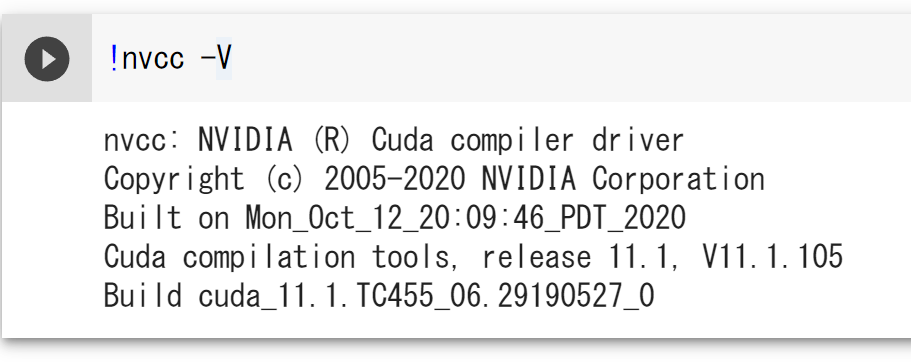This screenshot has width=911, height=362.
Task: Click the output line starting with Copyright
Action: click(x=434, y=179)
